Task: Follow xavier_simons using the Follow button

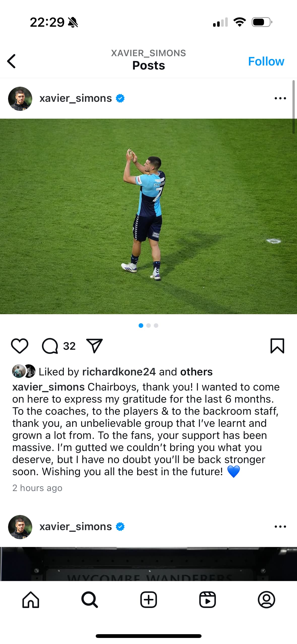Action: point(266,61)
